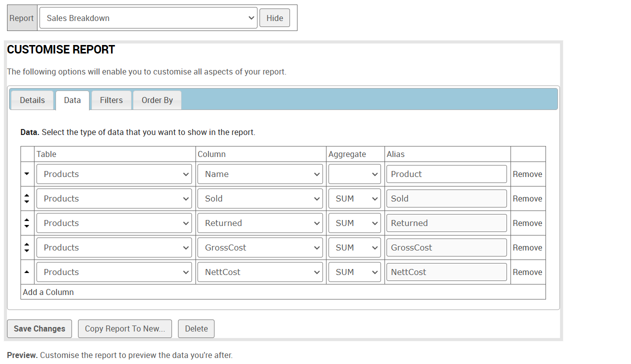Click the Sold alias field
Screen dimensions: 631x364
(446, 198)
